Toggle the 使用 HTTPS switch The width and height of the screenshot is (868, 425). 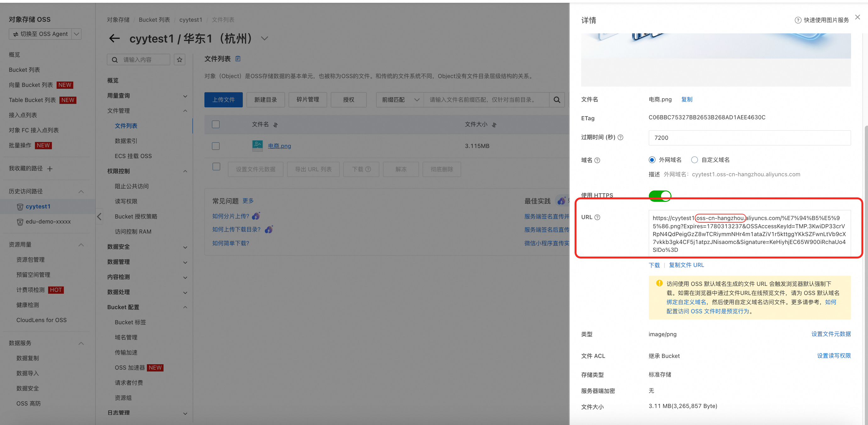tap(660, 195)
